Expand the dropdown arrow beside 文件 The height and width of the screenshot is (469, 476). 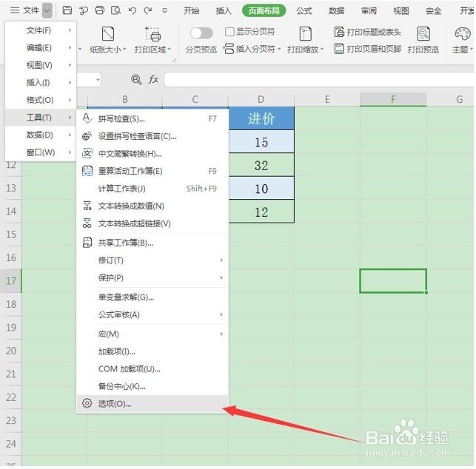click(47, 10)
